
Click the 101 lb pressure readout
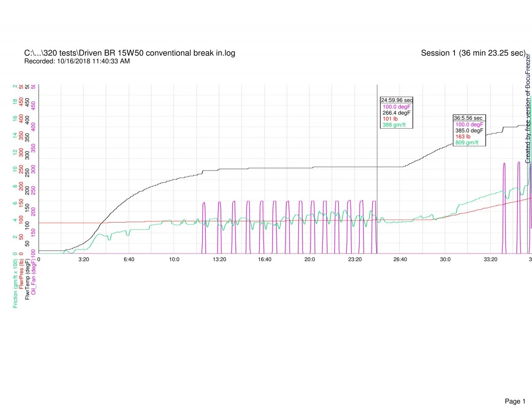[389, 119]
